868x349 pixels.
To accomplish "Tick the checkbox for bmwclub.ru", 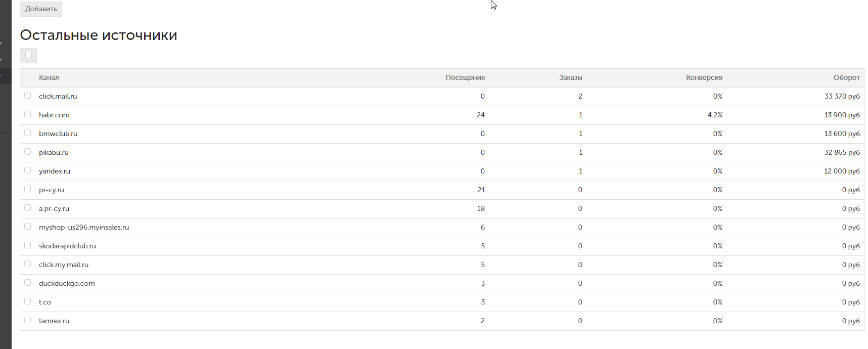I will click(x=28, y=133).
